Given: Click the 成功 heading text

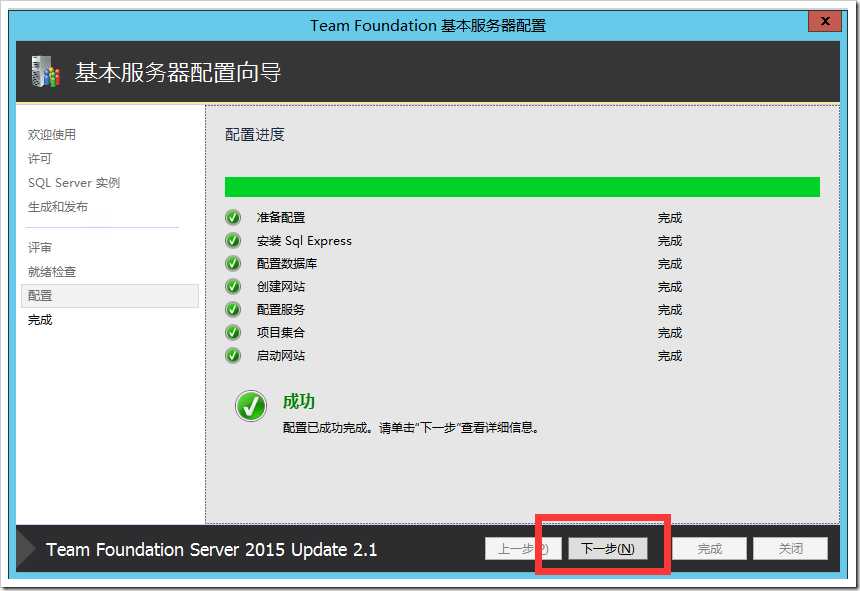Looking at the screenshot, I should pyautogui.click(x=299, y=401).
